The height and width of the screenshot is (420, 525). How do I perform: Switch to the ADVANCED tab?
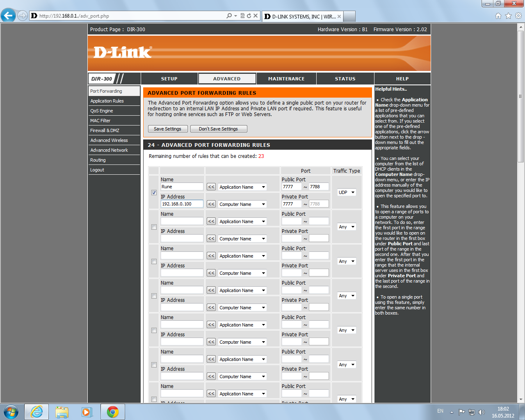point(227,79)
